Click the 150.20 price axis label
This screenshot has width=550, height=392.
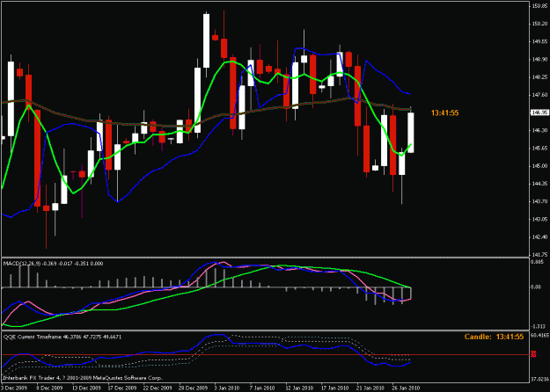click(539, 24)
